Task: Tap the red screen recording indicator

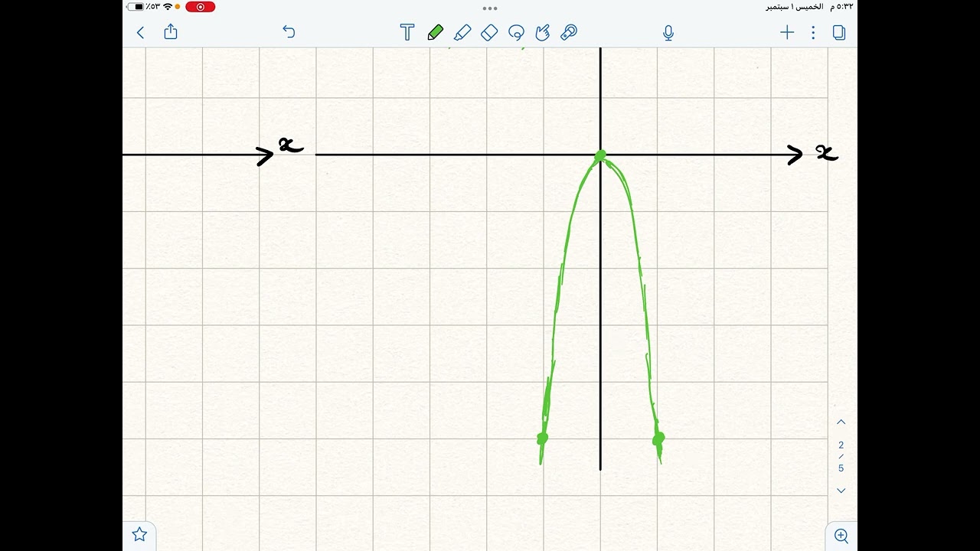Action: tap(201, 7)
